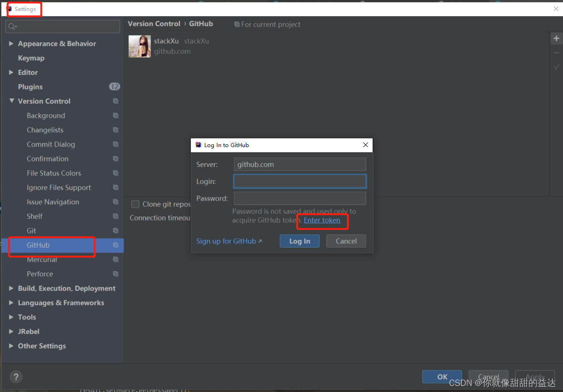Click the project-level icon beside Issue Navigation
563x392 pixels.
(x=116, y=202)
